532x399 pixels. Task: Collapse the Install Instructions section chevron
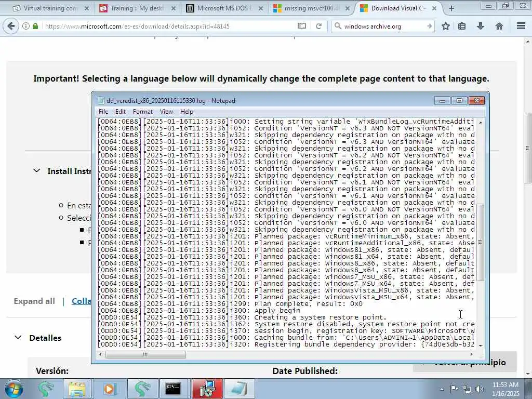pyautogui.click(x=37, y=170)
